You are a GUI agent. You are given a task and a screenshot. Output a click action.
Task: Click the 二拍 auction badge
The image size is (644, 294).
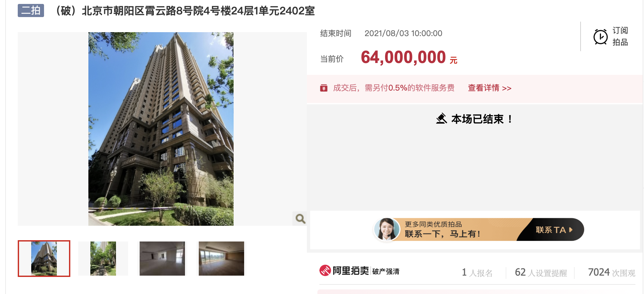pyautogui.click(x=31, y=10)
